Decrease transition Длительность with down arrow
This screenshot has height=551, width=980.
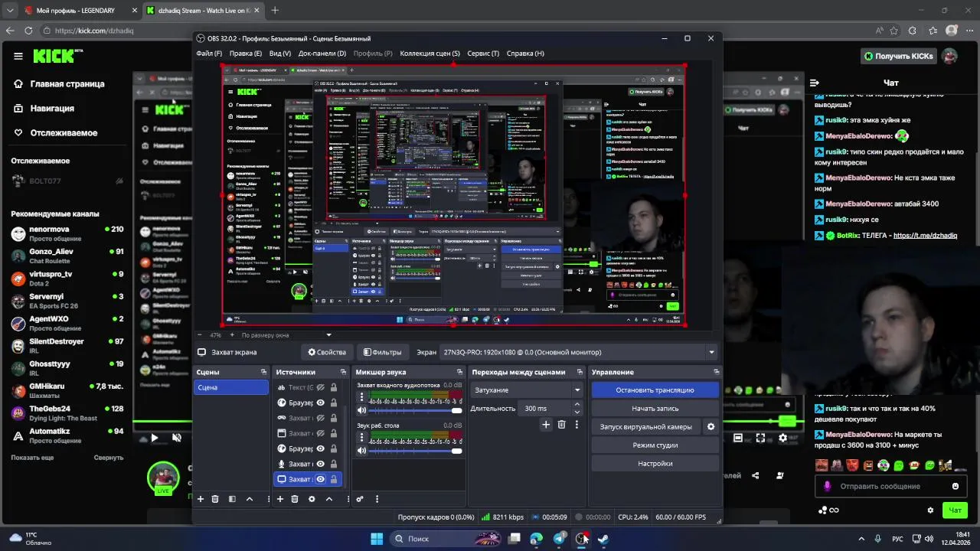point(578,412)
